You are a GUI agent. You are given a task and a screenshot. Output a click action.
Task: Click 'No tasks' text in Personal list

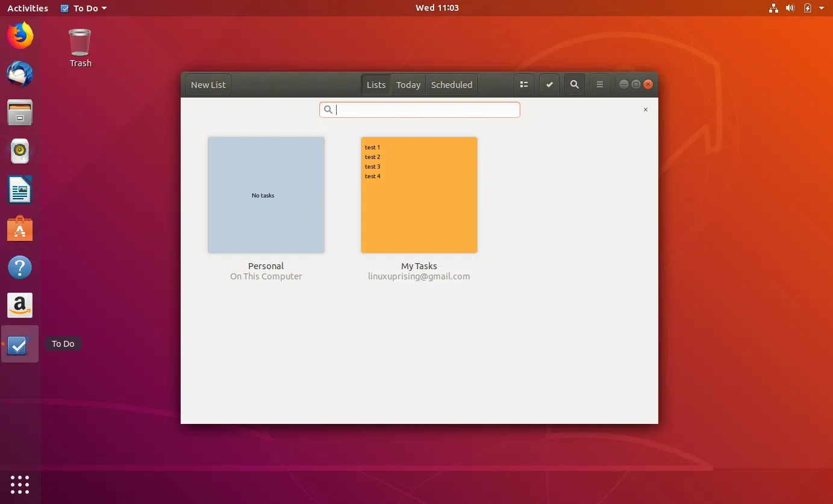[x=263, y=196]
